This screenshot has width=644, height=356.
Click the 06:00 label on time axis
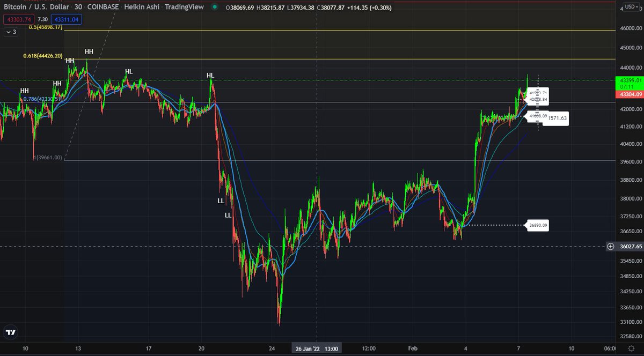pyautogui.click(x=611, y=348)
